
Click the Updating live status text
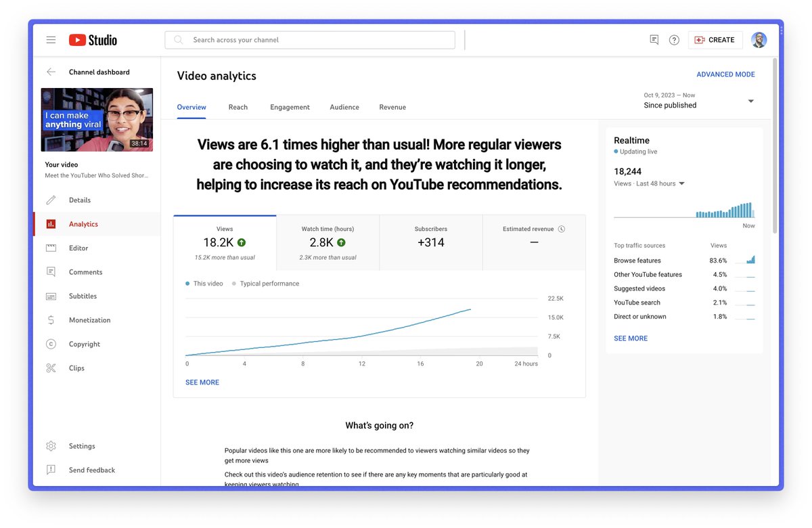pos(638,152)
